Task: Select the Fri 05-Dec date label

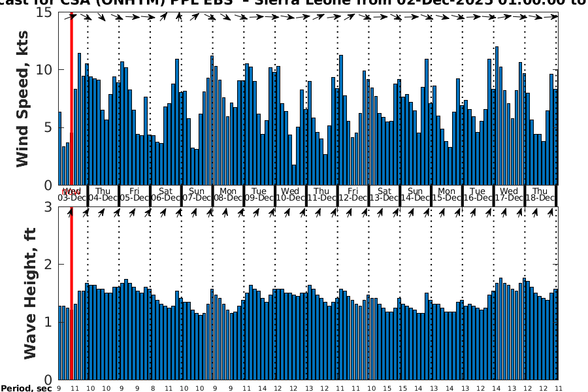Action: [x=135, y=194]
